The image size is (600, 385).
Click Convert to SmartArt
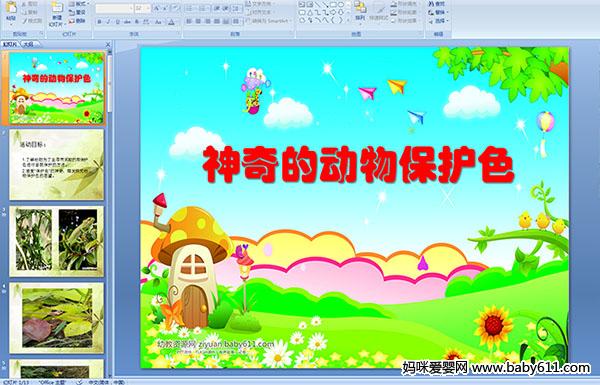[268, 21]
